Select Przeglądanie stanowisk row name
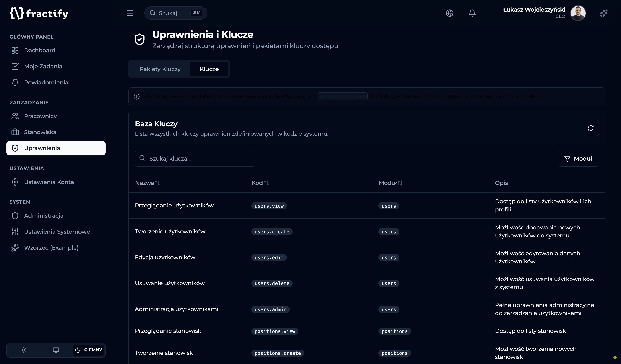The width and height of the screenshot is (621, 364). [168, 331]
